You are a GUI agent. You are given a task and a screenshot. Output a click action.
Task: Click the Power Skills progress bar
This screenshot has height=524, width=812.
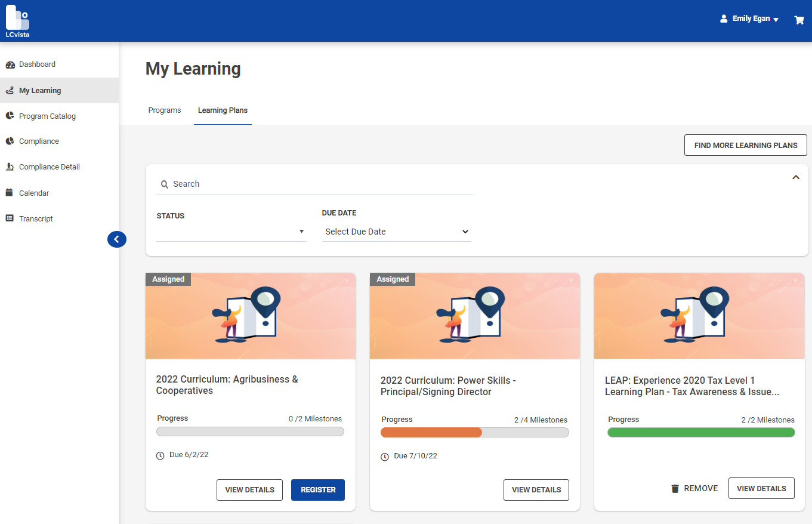pos(474,431)
